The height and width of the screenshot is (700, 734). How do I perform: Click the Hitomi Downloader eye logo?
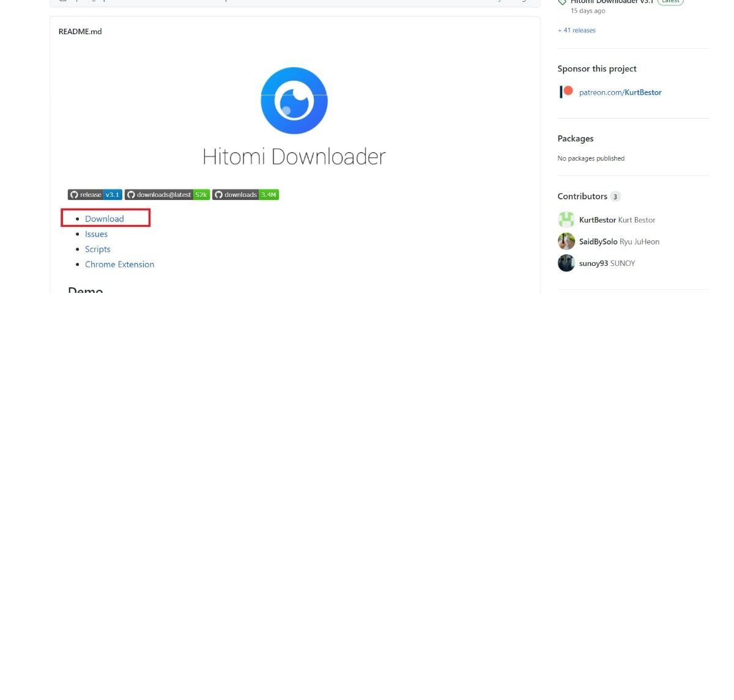pos(294,101)
